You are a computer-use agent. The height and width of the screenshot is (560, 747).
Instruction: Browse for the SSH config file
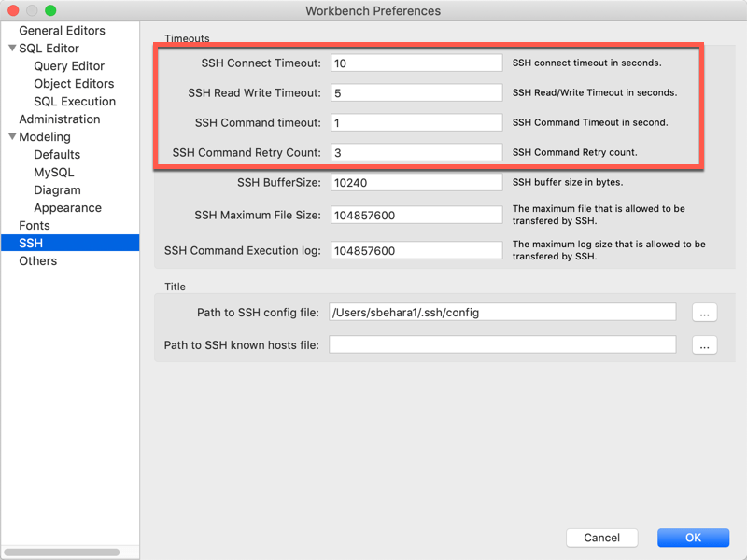[705, 313]
